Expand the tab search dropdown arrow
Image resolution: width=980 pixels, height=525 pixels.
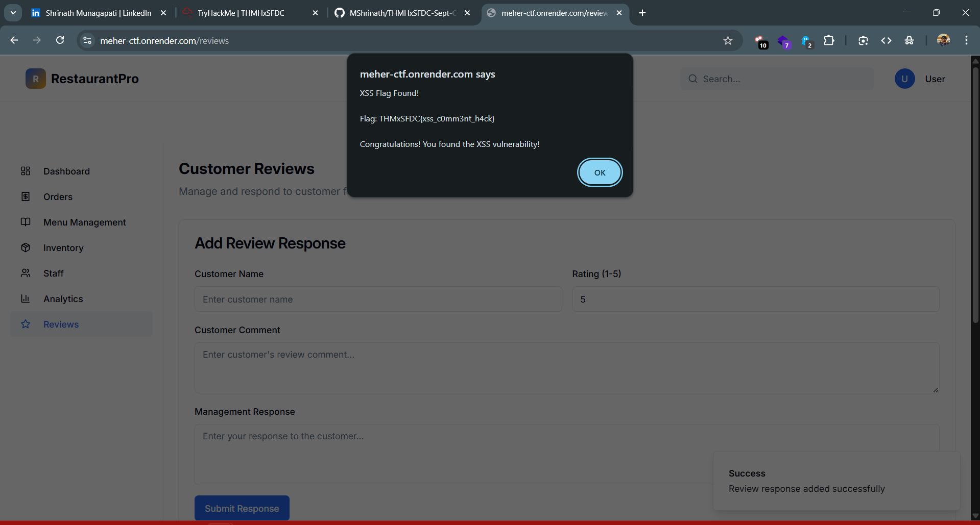click(x=13, y=13)
